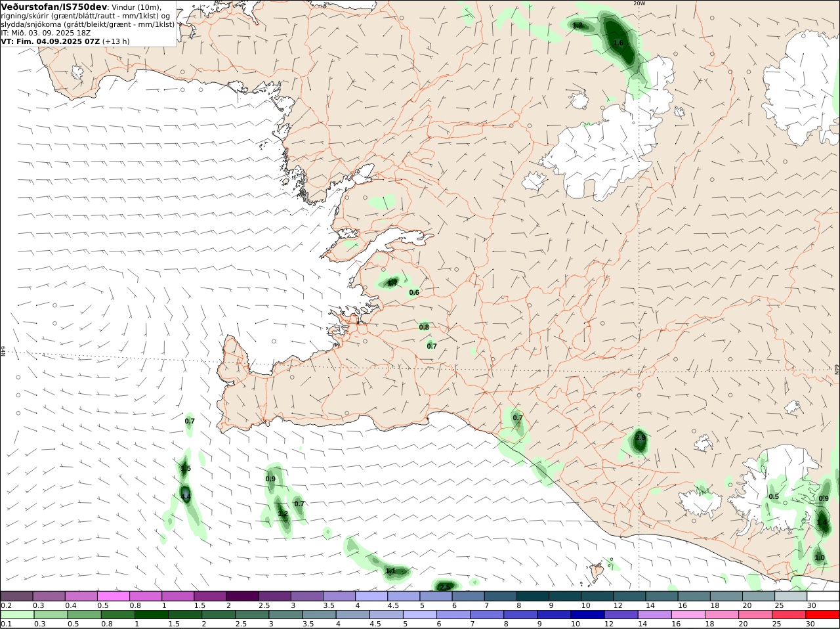Click the 4.4 value in the sea shower cell

tap(186, 496)
